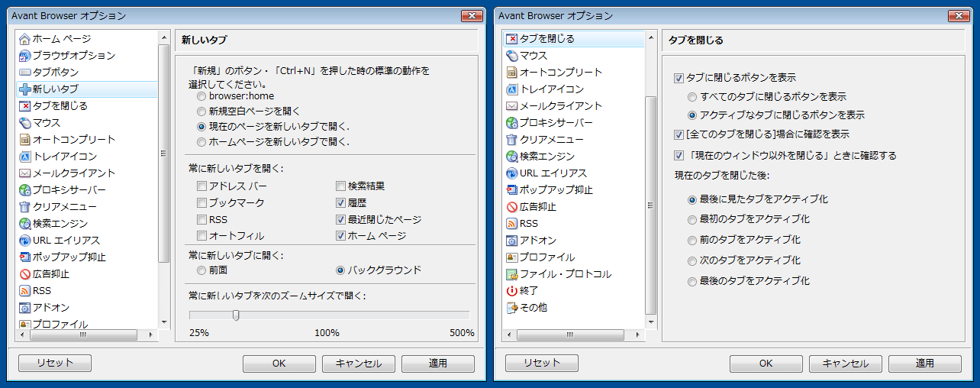This screenshot has height=388, width=980.
Task: Click the blue plus 新しいタブ icon in left window
Action: pos(24,89)
